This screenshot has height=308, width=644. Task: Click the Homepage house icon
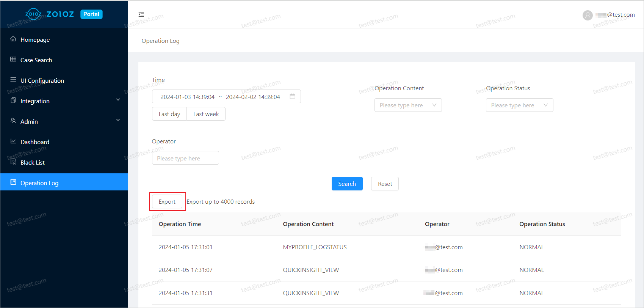point(13,39)
